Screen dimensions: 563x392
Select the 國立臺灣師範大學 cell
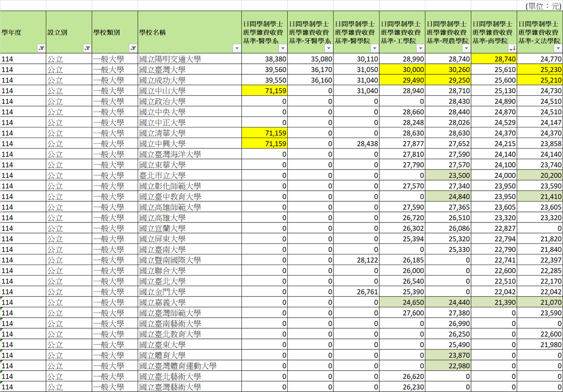190,313
